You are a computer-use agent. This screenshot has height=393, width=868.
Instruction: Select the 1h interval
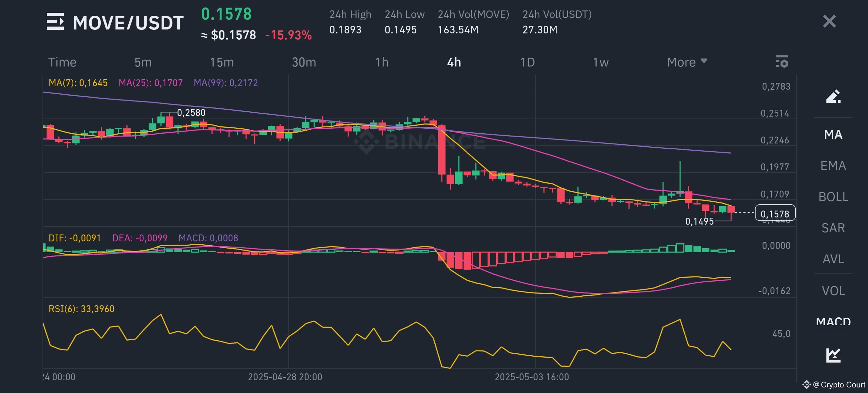pyautogui.click(x=382, y=62)
